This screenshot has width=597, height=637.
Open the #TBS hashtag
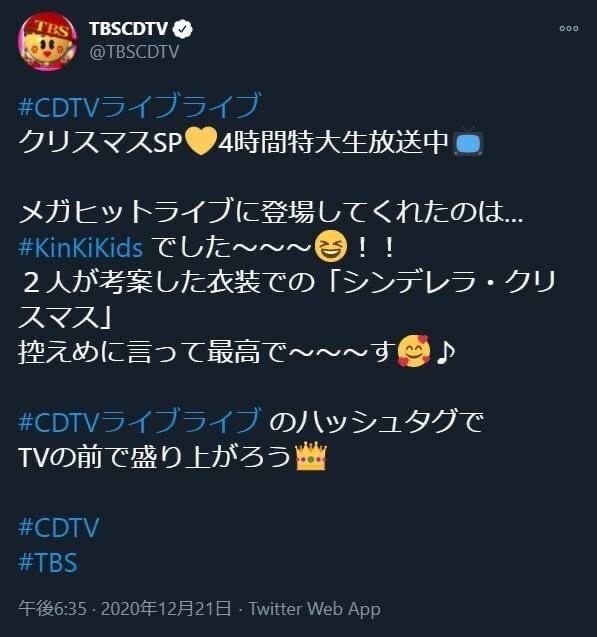point(48,563)
